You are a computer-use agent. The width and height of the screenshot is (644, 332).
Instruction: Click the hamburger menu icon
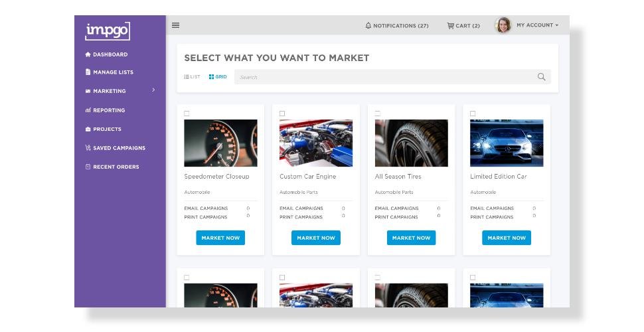coord(175,25)
